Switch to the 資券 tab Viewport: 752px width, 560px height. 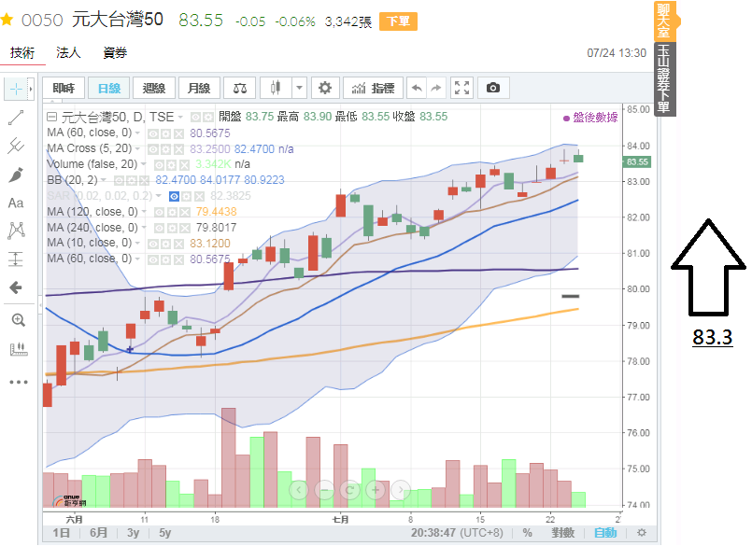pos(115,52)
